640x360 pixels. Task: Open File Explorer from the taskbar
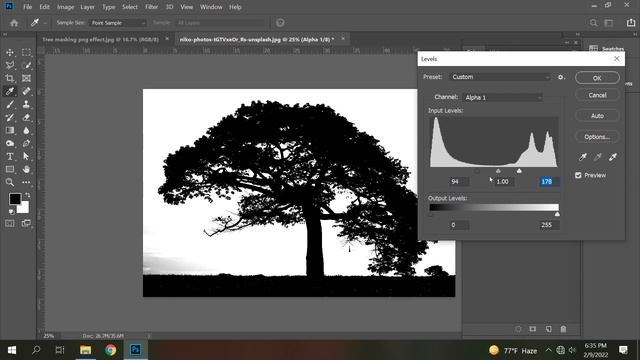[x=85, y=350]
